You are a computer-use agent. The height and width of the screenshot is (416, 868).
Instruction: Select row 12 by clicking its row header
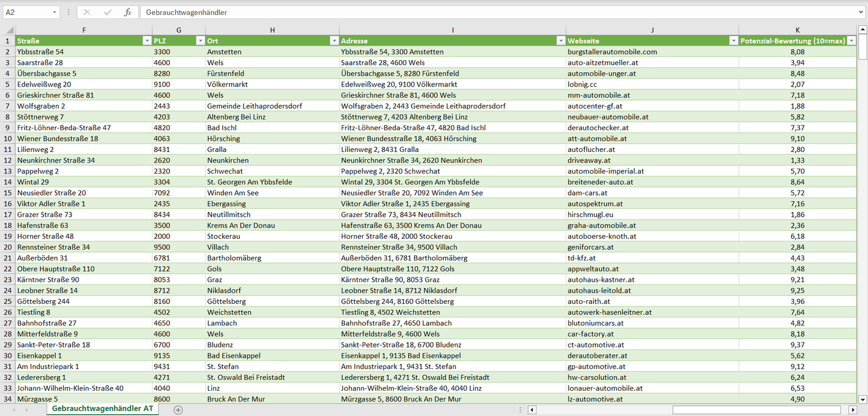pyautogui.click(x=8, y=160)
